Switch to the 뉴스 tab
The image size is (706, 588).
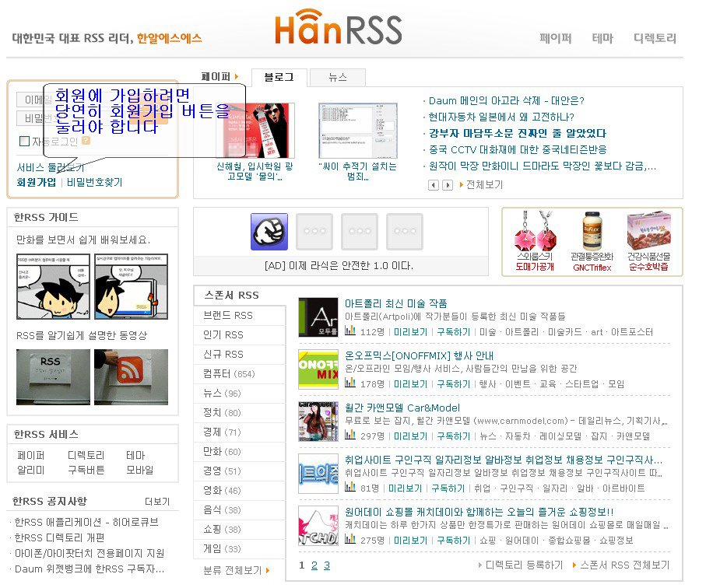338,77
